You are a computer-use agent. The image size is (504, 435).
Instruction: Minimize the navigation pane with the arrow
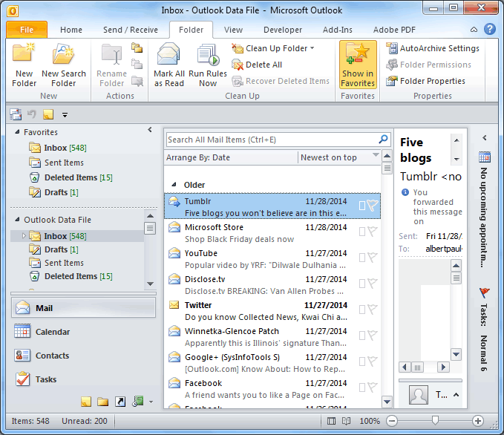(150, 130)
